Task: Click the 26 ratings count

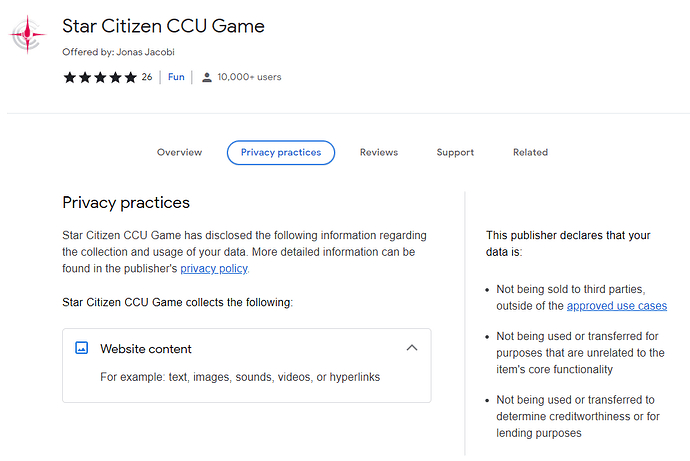Action: tap(147, 77)
